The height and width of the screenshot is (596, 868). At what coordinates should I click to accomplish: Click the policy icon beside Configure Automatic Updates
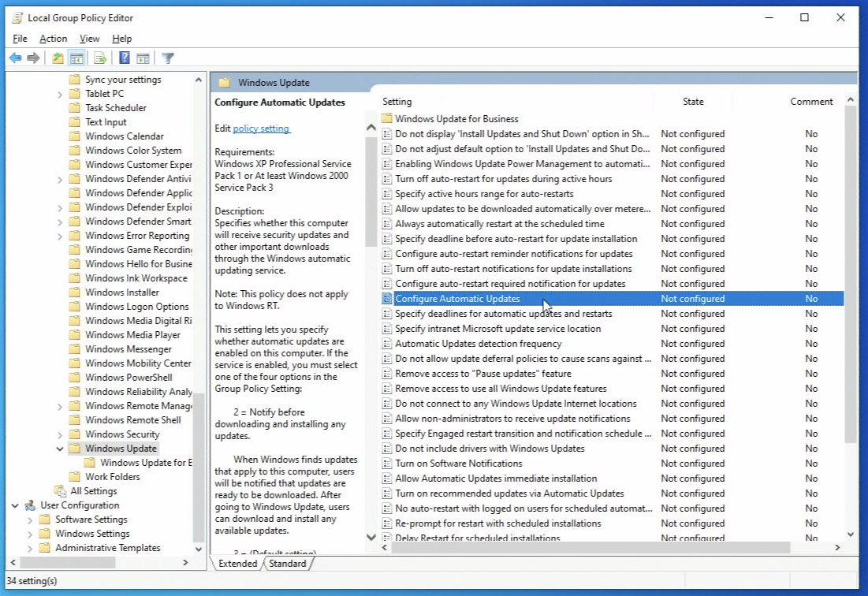coord(387,299)
